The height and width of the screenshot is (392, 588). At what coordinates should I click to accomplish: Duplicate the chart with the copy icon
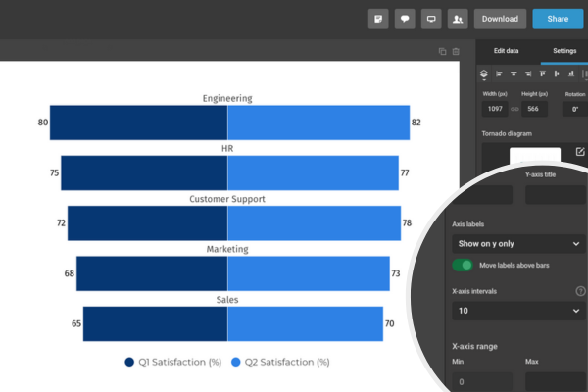pyautogui.click(x=443, y=51)
